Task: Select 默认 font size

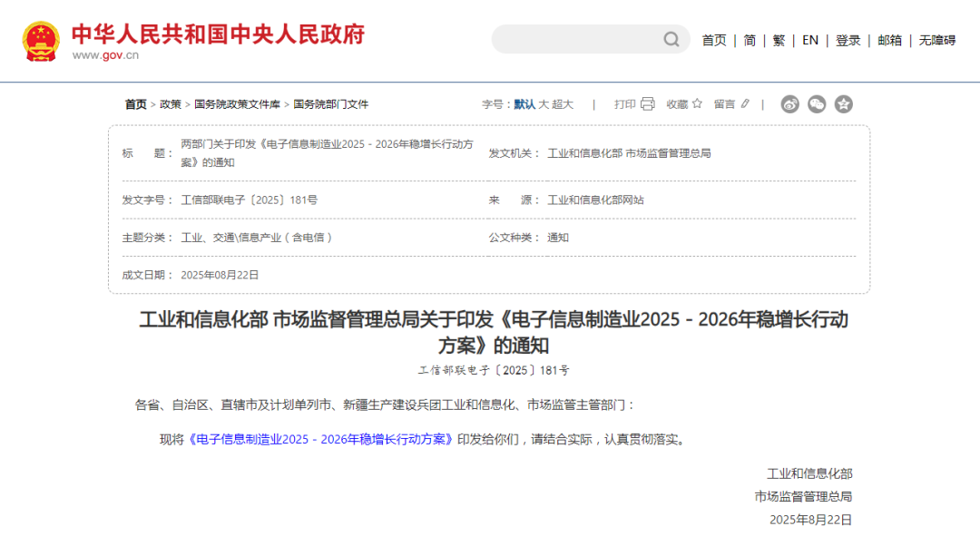Action: tap(524, 104)
